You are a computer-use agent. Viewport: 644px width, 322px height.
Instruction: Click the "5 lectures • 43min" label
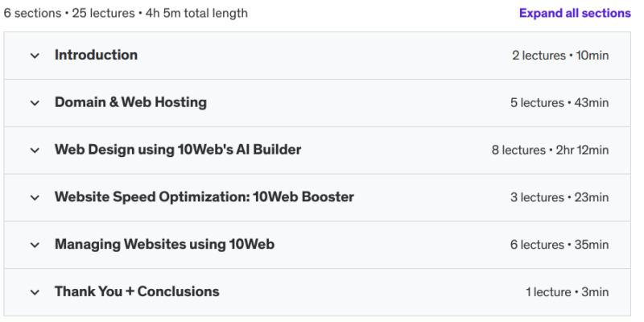(559, 103)
